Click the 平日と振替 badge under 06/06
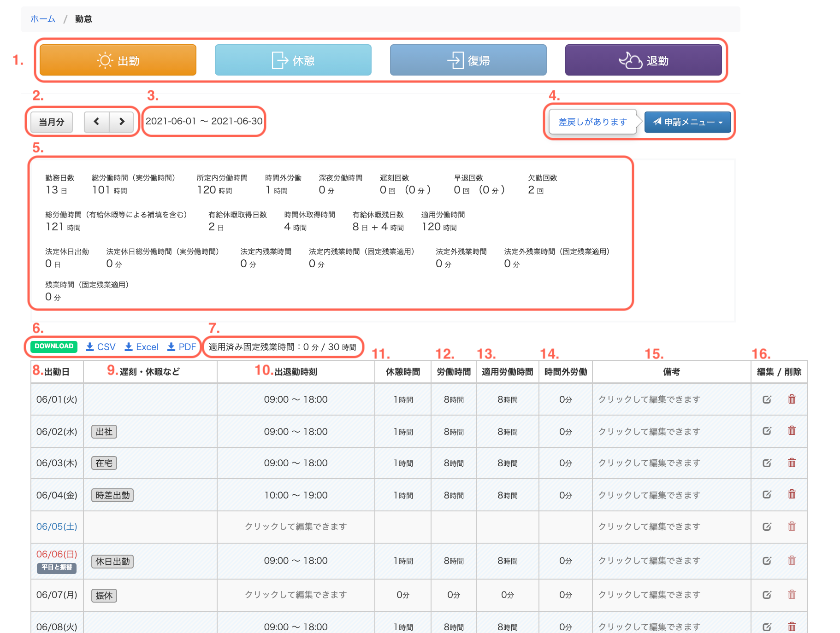 tap(57, 568)
